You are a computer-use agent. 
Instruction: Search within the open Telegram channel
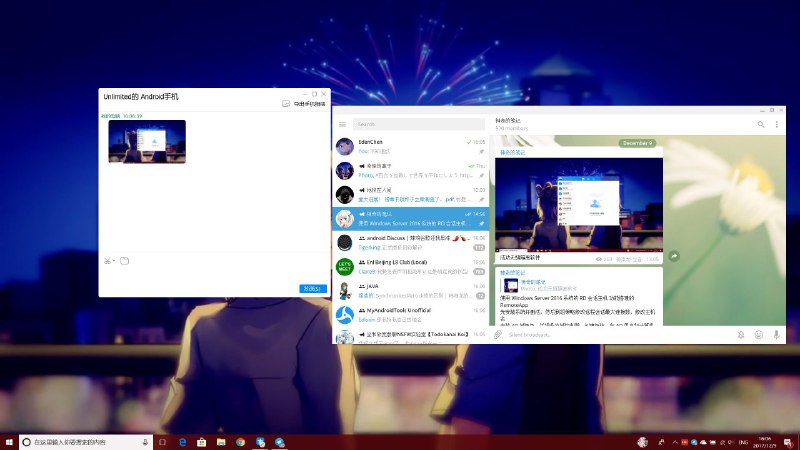761,124
